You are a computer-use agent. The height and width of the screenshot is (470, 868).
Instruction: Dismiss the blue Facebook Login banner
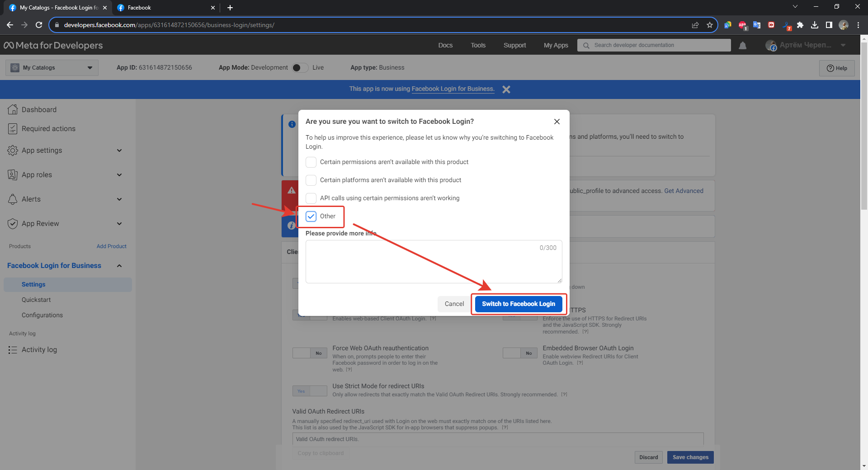click(506, 89)
